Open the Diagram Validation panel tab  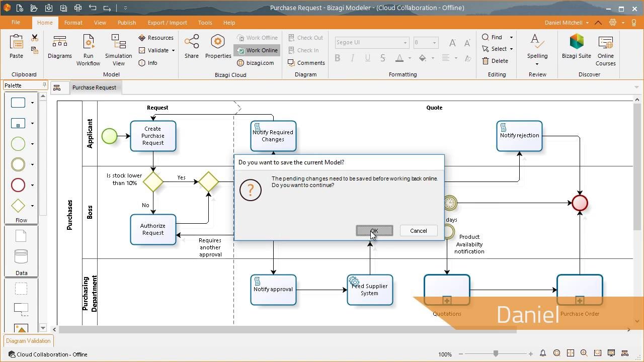click(x=28, y=341)
